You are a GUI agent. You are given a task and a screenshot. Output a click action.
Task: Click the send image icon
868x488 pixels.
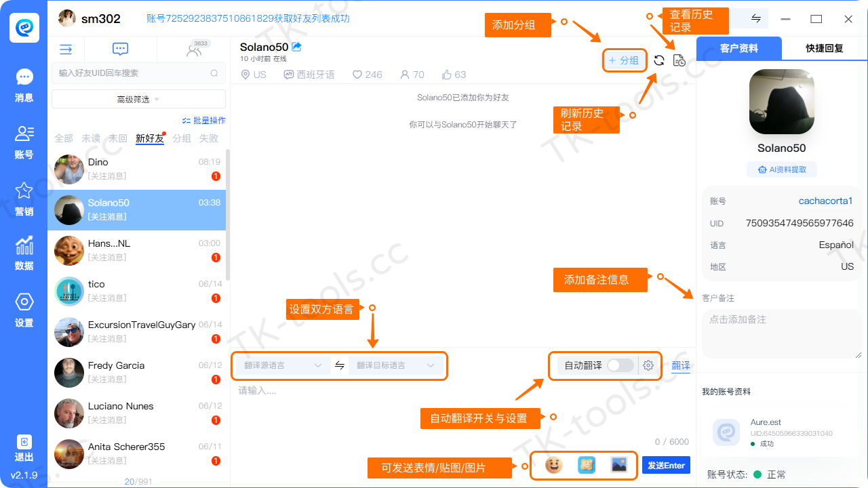pyautogui.click(x=618, y=465)
